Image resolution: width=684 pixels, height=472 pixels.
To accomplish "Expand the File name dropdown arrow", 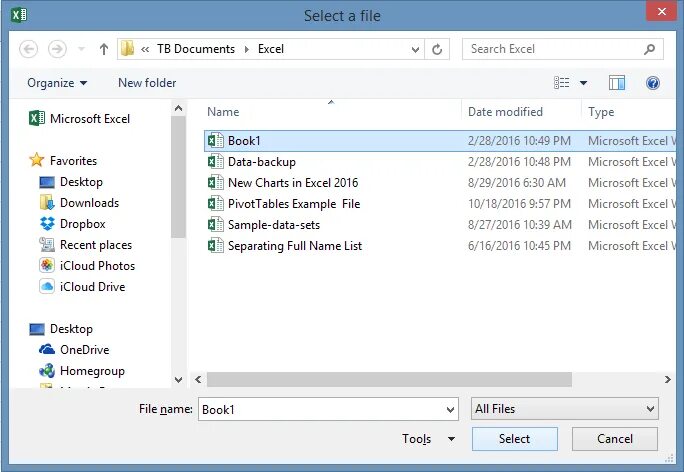I will pyautogui.click(x=450, y=410).
